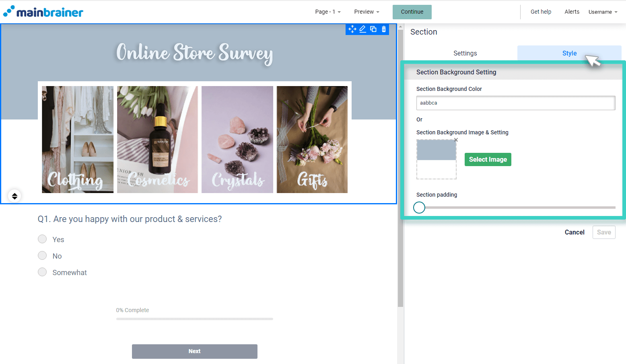Click the Section padding slider handle
This screenshot has height=364, width=626.
click(x=419, y=208)
